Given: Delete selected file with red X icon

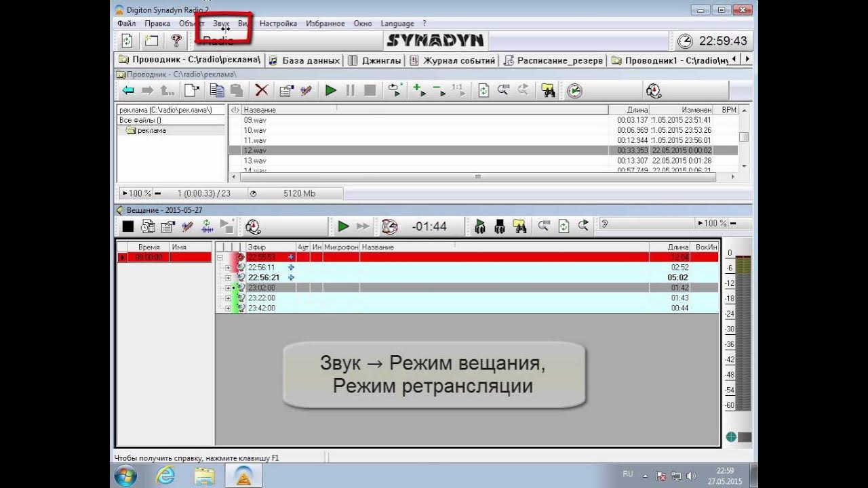Looking at the screenshot, I should 262,90.
